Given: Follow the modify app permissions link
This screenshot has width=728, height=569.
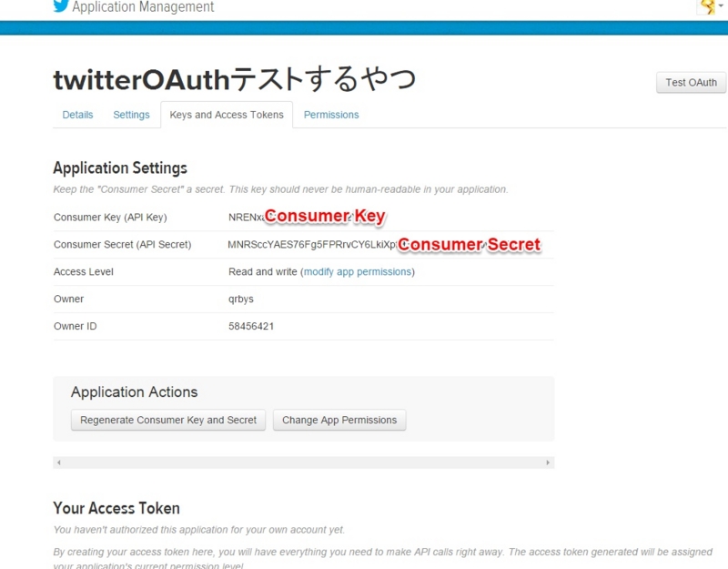Looking at the screenshot, I should [358, 271].
